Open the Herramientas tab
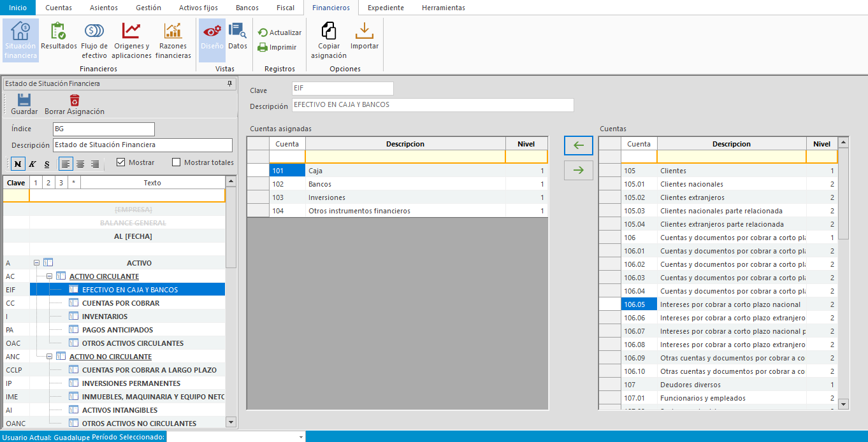 [x=443, y=8]
